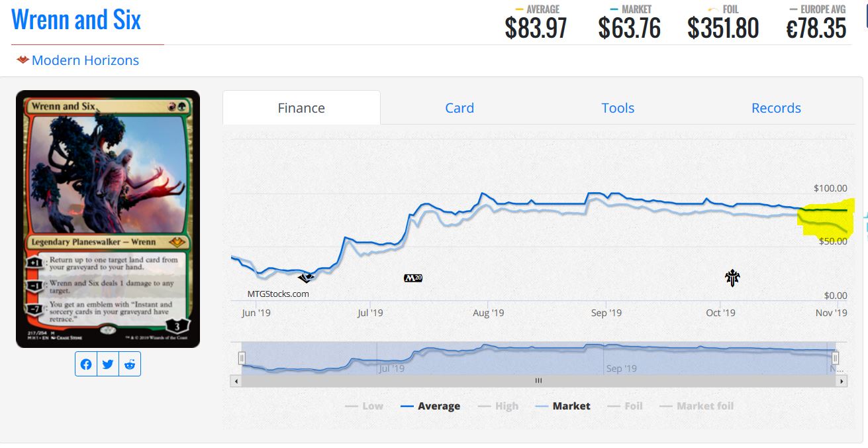Screen dimensions: 868x448
Task: Switch to the Card tab
Action: (x=459, y=108)
